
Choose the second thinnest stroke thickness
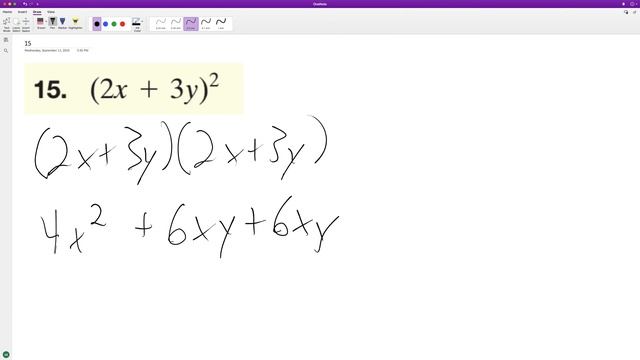tap(176, 24)
